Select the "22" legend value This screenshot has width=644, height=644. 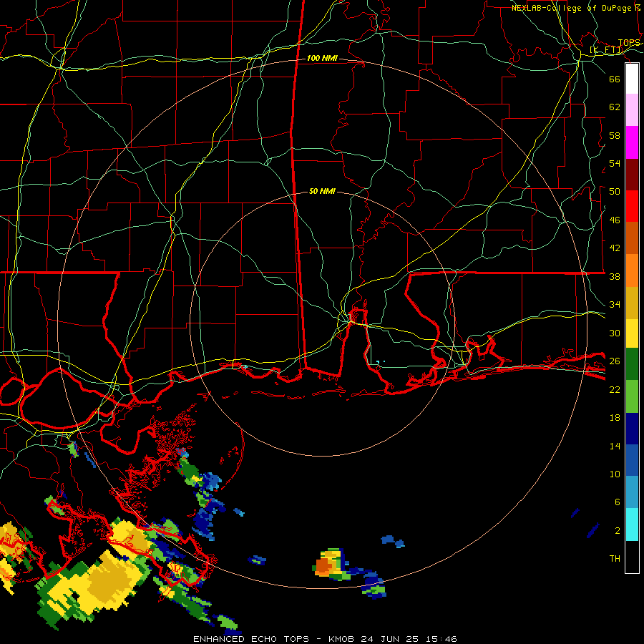click(x=615, y=389)
